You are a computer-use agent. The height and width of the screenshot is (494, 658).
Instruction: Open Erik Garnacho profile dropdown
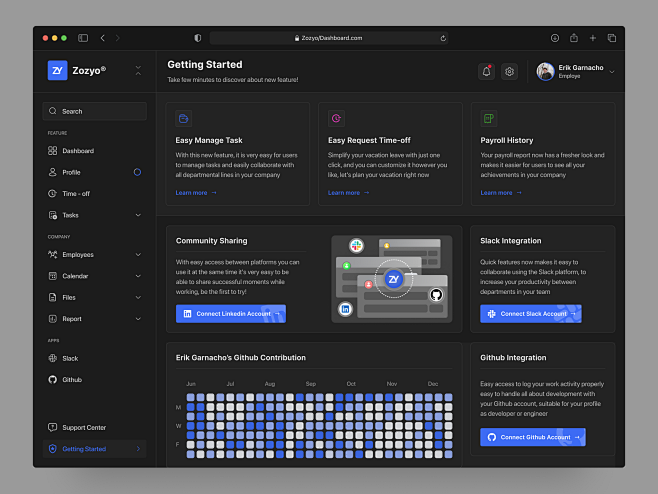pos(612,72)
